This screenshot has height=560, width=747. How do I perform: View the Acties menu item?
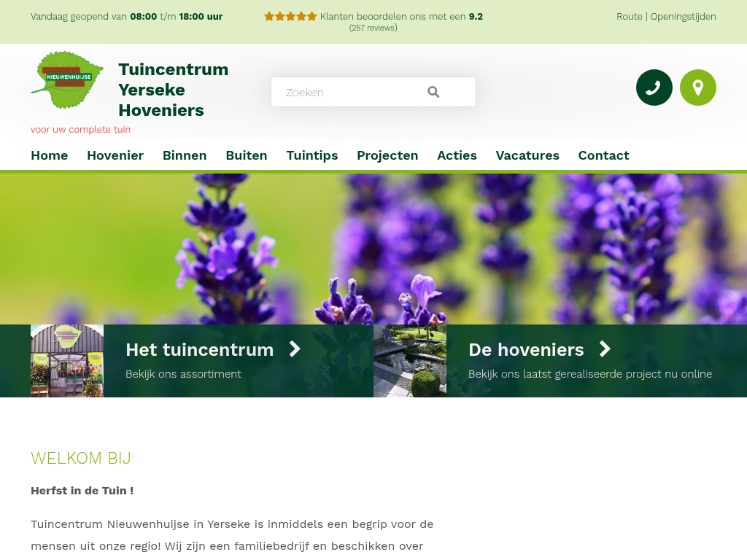pyautogui.click(x=457, y=155)
